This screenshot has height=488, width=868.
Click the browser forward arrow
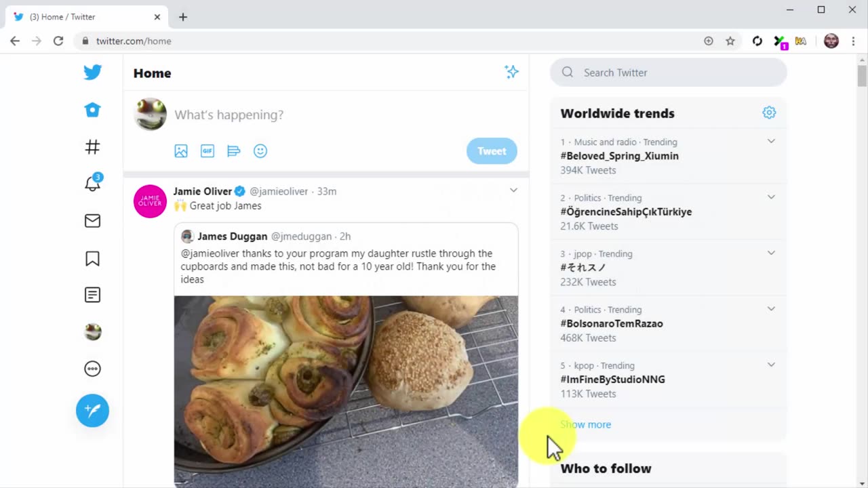tap(37, 41)
